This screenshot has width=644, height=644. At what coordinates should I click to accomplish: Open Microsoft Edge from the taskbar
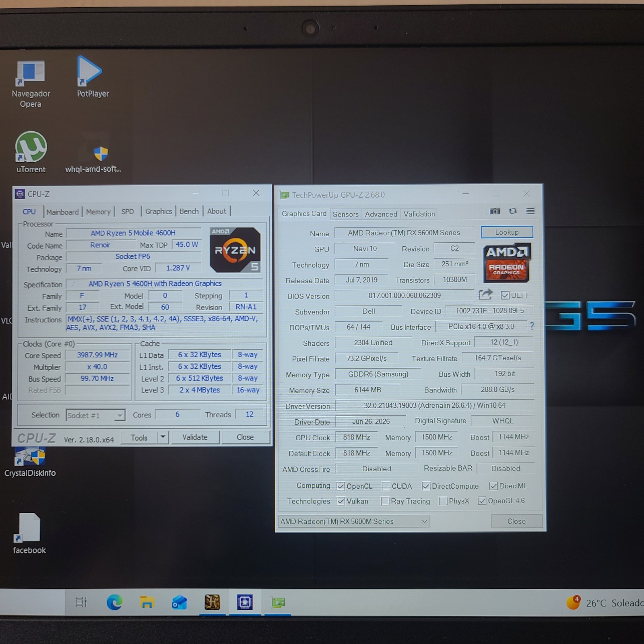(x=114, y=602)
